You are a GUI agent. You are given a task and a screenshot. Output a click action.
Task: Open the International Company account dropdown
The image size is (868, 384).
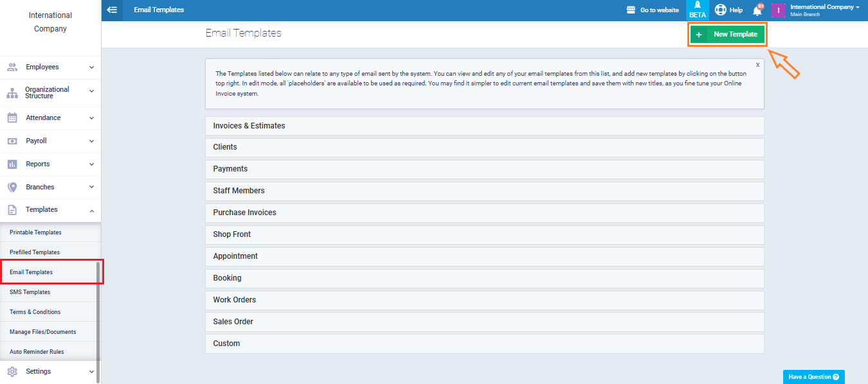coord(824,10)
